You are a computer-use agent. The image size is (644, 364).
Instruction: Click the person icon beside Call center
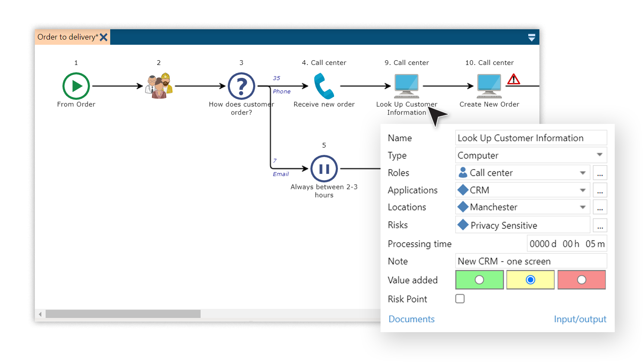pos(464,173)
